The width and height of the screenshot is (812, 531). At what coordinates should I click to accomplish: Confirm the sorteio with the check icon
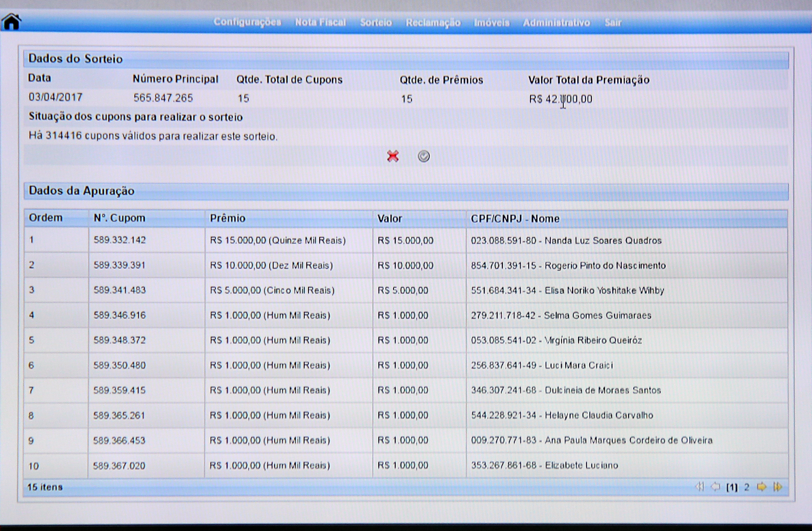[424, 156]
